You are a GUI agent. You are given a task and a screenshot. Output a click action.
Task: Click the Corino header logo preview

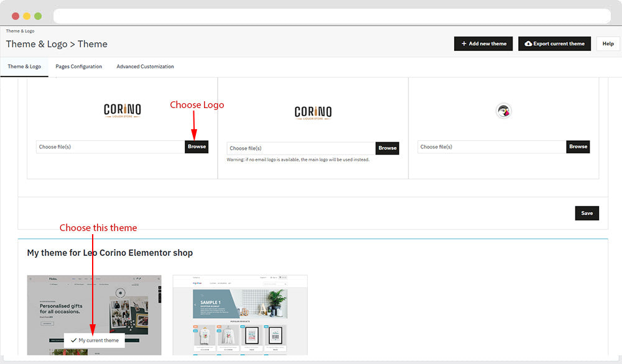[x=122, y=111]
